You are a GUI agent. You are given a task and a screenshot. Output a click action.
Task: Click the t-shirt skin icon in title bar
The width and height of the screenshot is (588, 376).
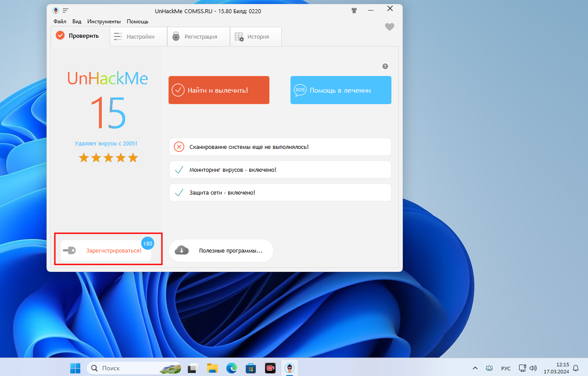pos(354,11)
